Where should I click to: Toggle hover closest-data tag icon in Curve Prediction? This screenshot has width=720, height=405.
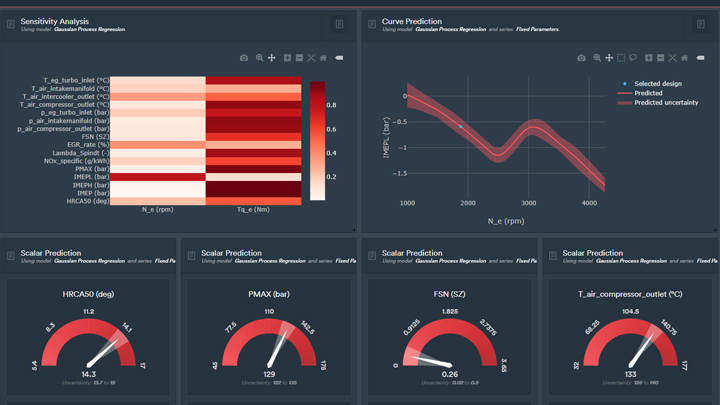coord(700,58)
